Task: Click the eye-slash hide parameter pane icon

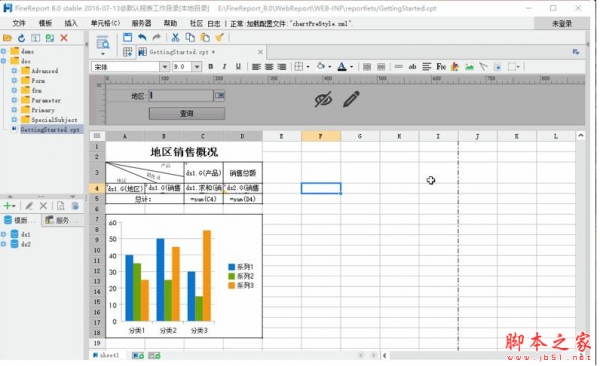Action: (x=323, y=100)
